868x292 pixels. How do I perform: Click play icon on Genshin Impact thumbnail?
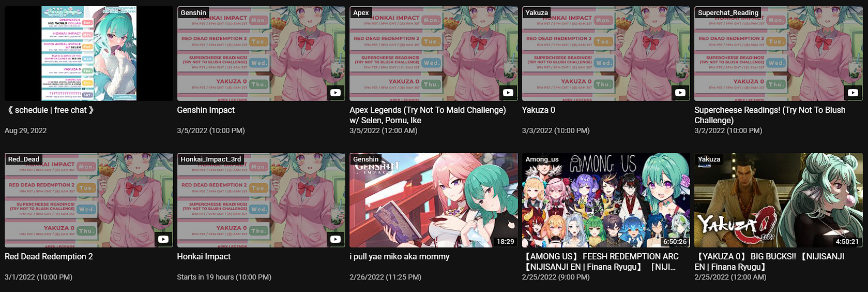click(336, 93)
